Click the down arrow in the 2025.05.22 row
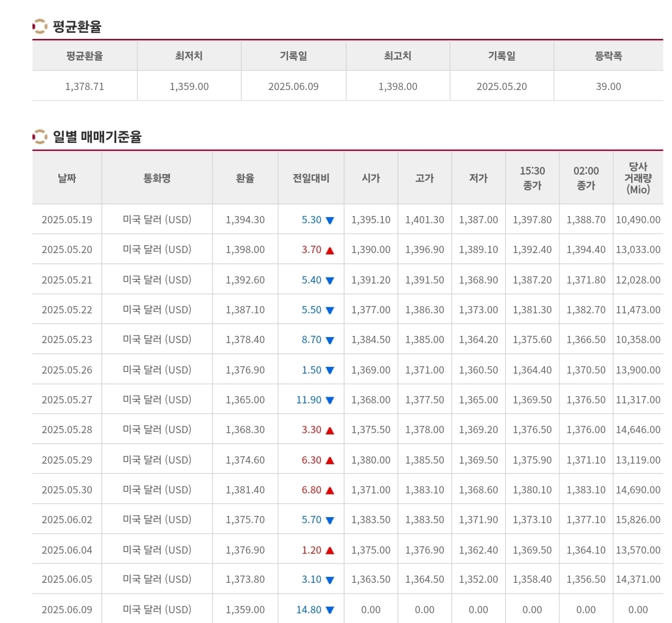 pyautogui.click(x=329, y=311)
